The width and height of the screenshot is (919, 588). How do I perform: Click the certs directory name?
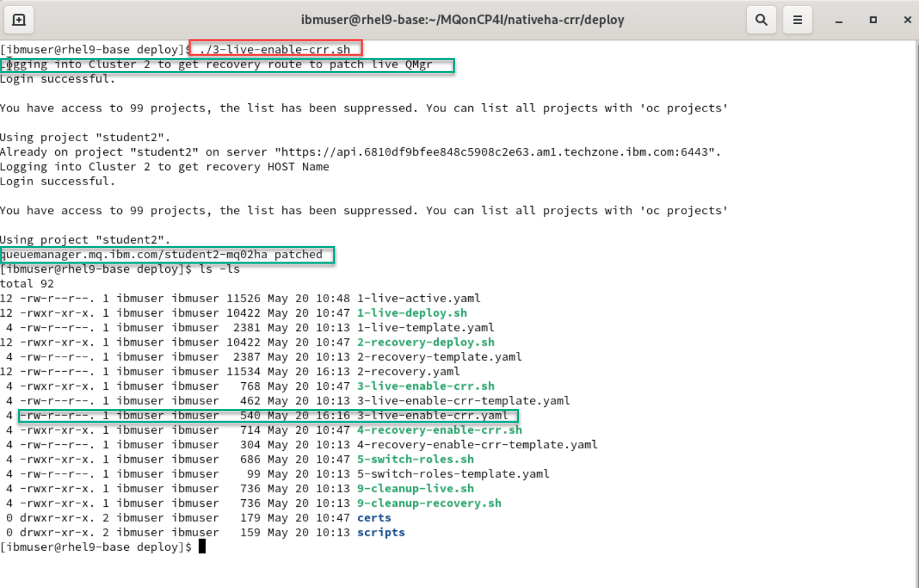[374, 518]
